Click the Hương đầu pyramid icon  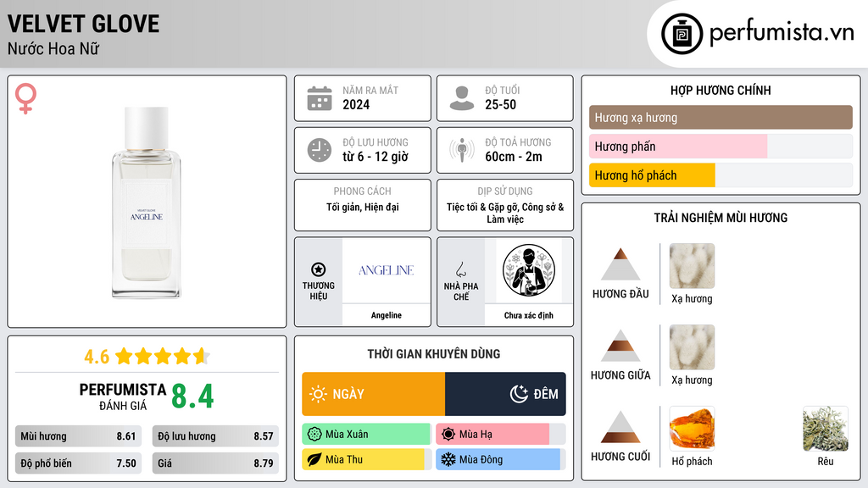pos(620,264)
